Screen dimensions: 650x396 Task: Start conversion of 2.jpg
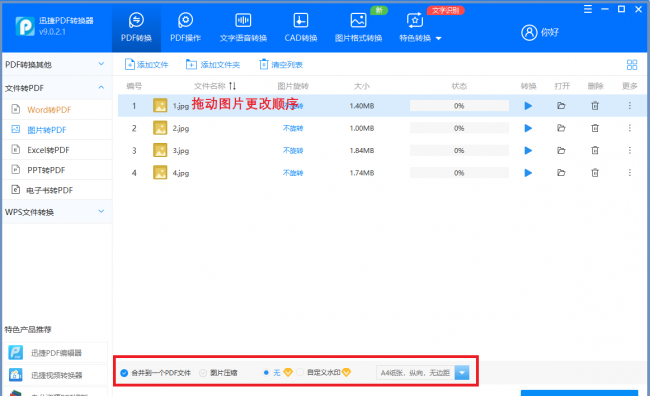coord(528,128)
